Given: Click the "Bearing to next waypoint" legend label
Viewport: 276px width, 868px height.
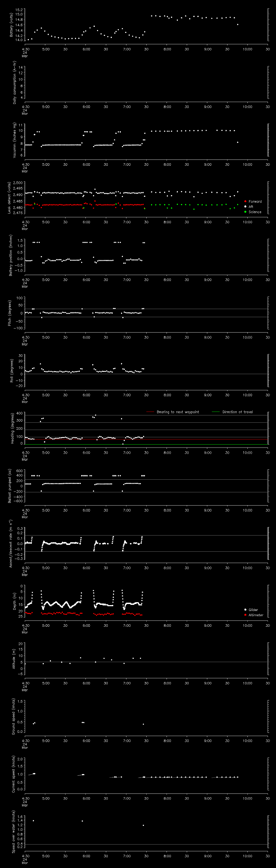Looking at the screenshot, I should (178, 412).
